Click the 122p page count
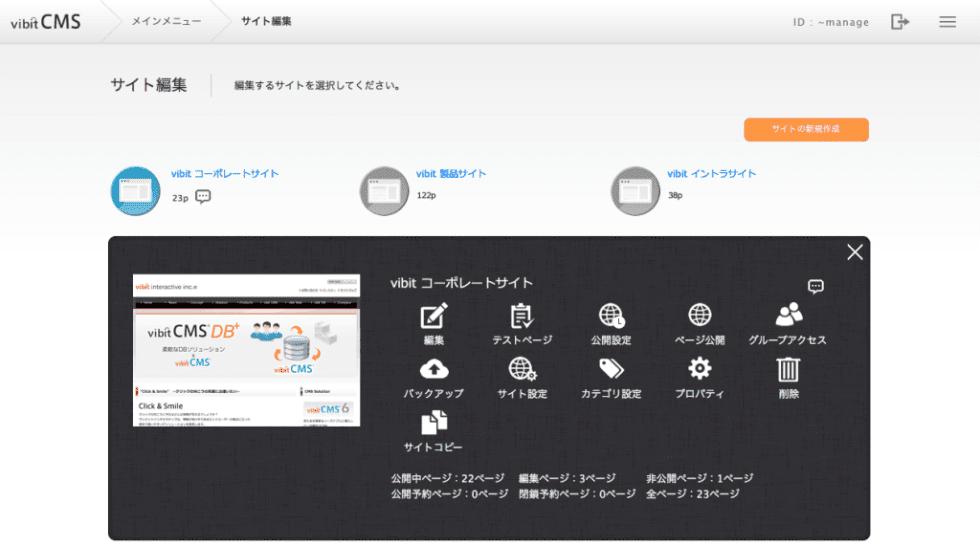 [426, 196]
